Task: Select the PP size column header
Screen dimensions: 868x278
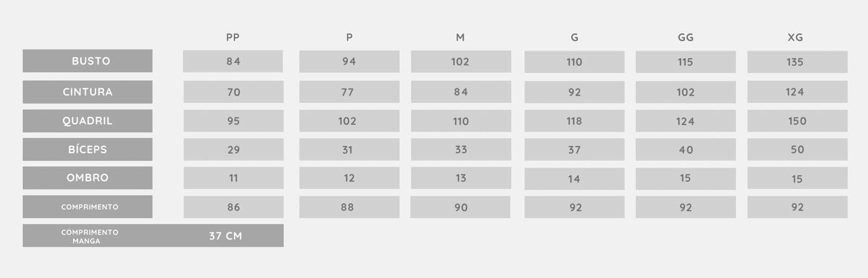Action: [233, 37]
